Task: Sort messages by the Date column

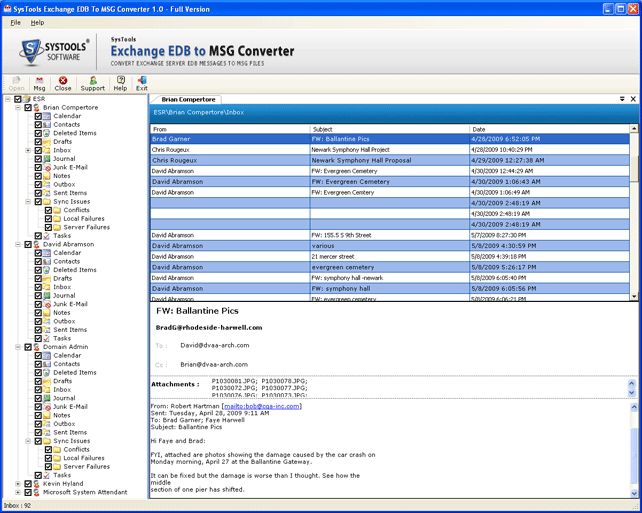Action: click(x=549, y=129)
